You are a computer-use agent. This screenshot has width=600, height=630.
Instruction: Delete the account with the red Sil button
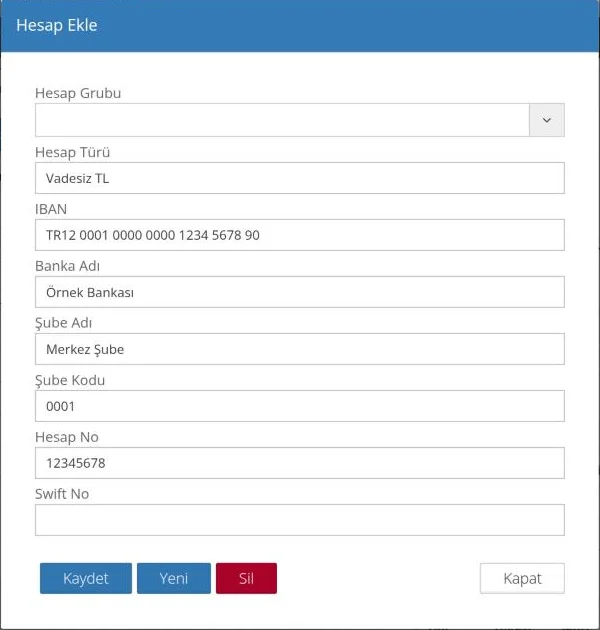(246, 579)
